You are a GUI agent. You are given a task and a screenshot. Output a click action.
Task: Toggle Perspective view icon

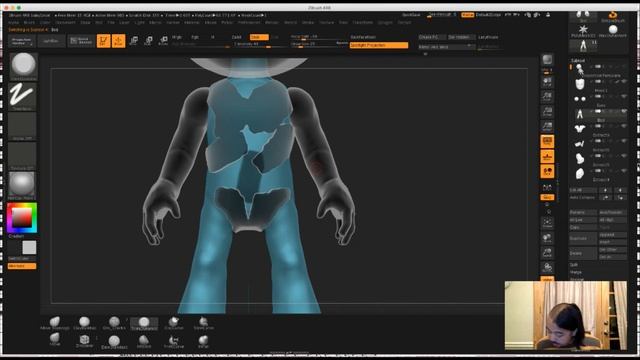pyautogui.click(x=547, y=142)
